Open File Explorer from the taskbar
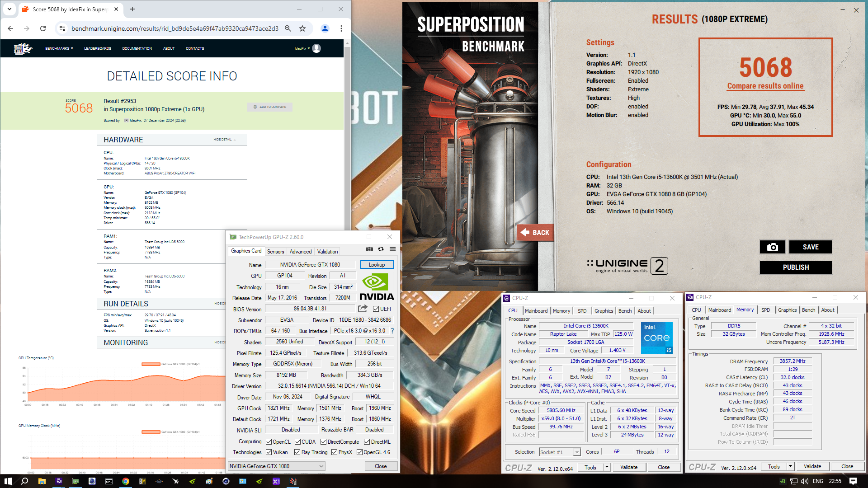868x488 pixels. (x=42, y=481)
